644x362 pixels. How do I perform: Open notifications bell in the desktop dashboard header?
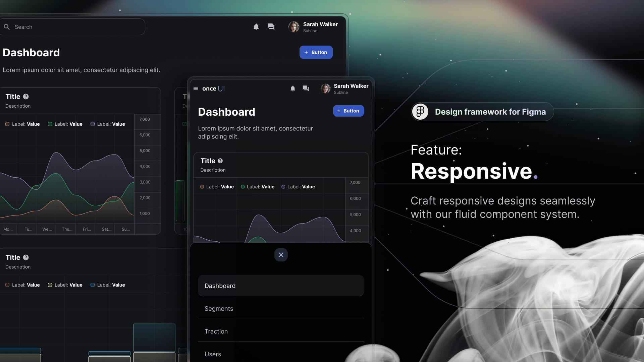pyautogui.click(x=256, y=27)
